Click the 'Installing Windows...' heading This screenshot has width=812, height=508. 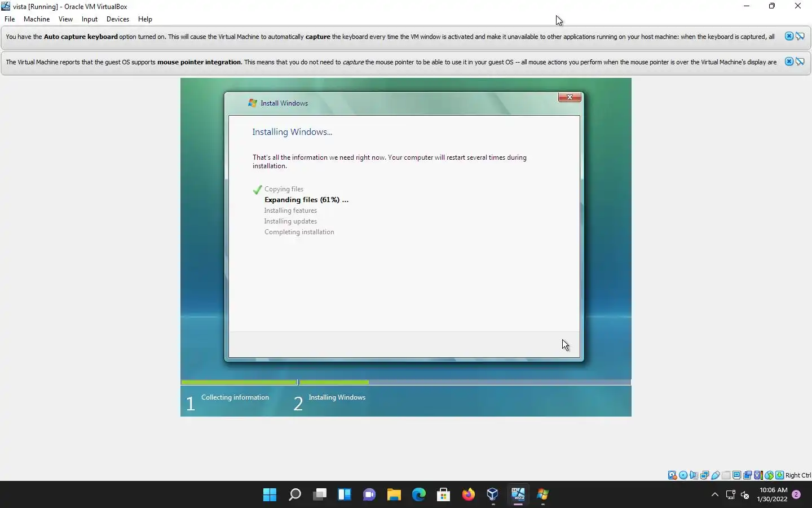(x=292, y=132)
